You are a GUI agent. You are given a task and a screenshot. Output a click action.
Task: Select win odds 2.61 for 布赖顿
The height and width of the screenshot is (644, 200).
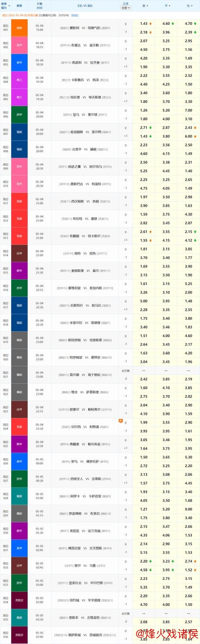click(144, 231)
